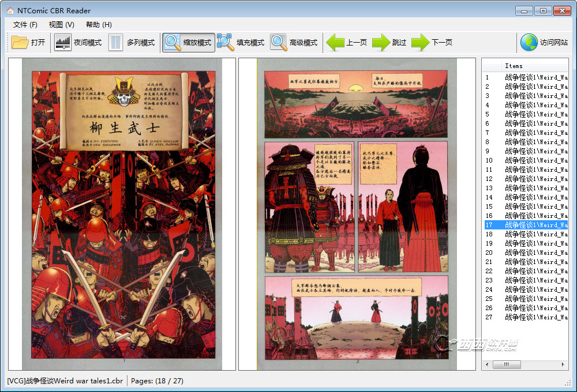Switch to 高级模式 advanced mode
The height and width of the screenshot is (392, 577).
304,42
